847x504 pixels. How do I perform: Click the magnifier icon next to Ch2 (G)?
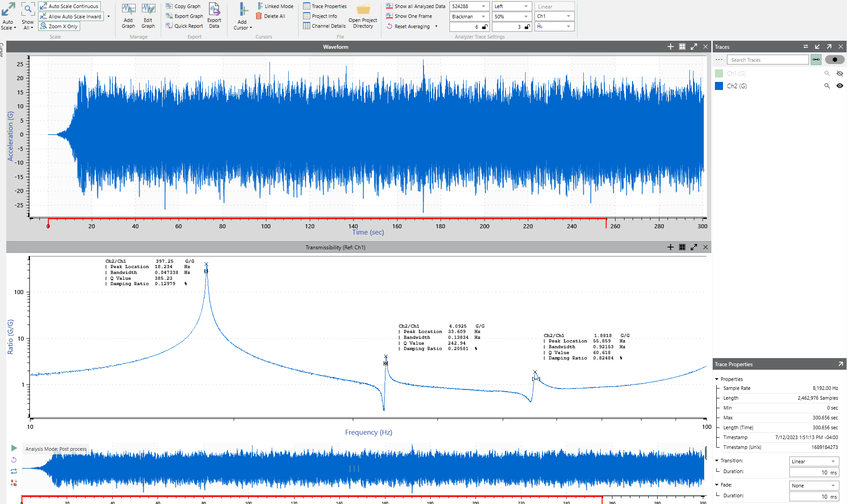tap(827, 86)
